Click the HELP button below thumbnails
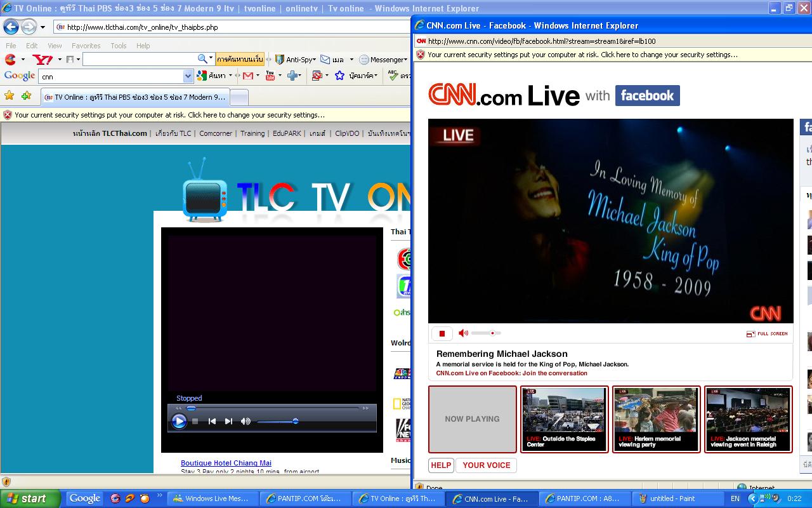The image size is (812, 508). coord(441,465)
